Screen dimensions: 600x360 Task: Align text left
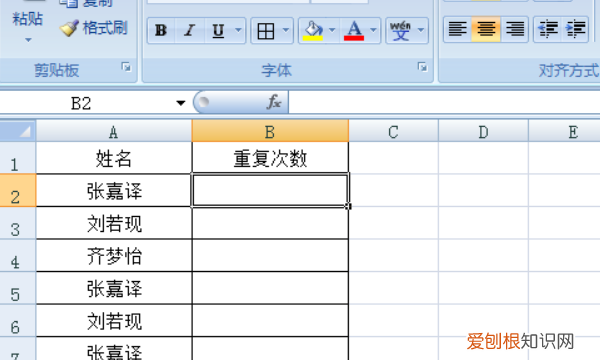pos(458,29)
